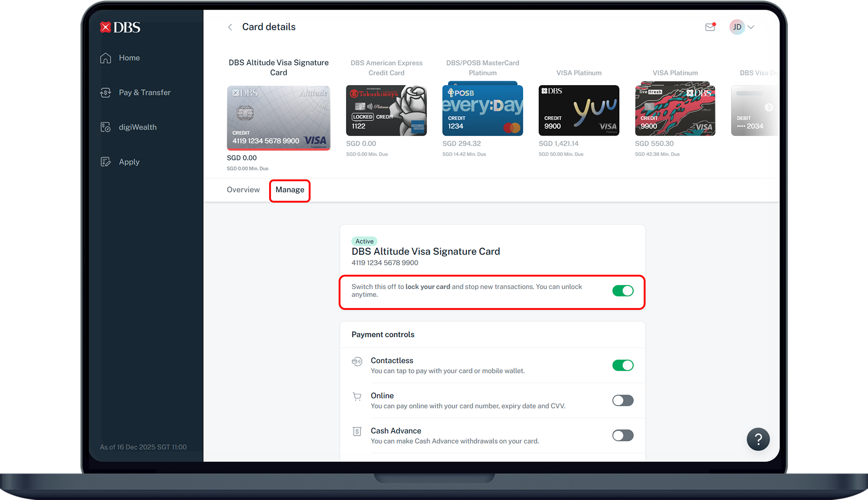Switch to the Overview tab

(243, 190)
